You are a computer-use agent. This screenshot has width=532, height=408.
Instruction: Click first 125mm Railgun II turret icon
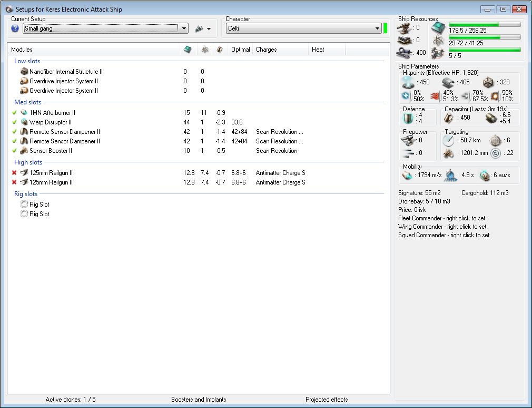24,172
